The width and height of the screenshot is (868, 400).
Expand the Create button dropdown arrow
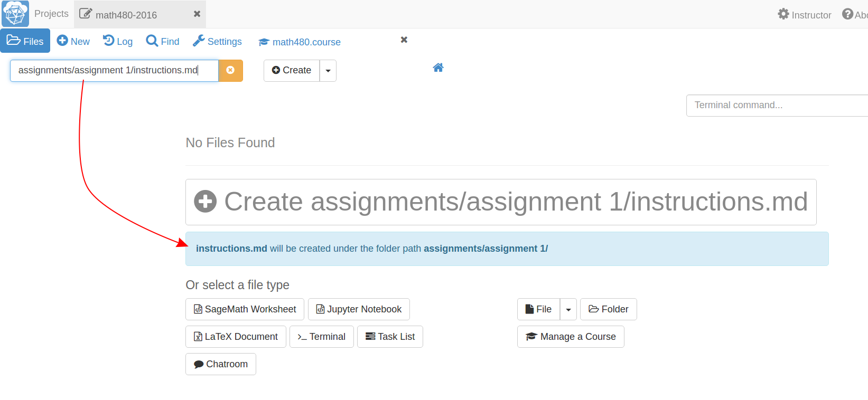[328, 71]
